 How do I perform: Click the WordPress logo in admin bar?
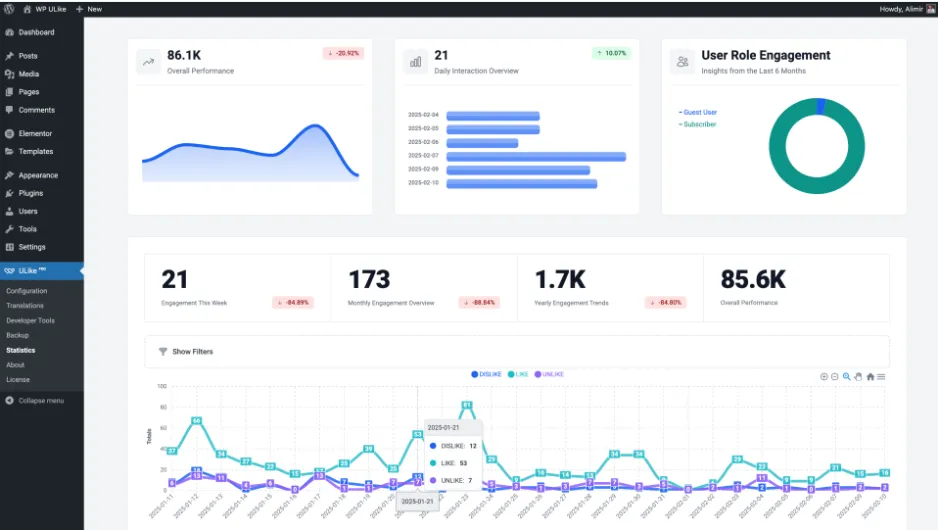pos(9,9)
